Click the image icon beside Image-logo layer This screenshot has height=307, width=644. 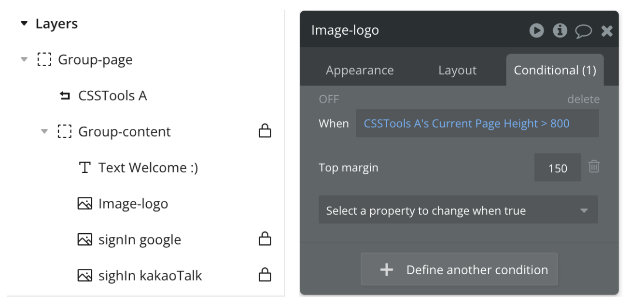[x=84, y=204]
